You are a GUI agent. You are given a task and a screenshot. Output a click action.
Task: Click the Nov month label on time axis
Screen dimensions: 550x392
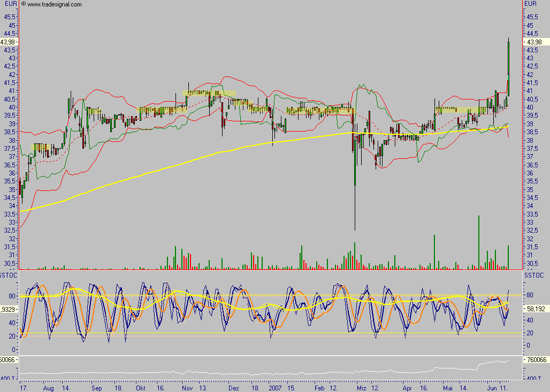pyautogui.click(x=187, y=387)
